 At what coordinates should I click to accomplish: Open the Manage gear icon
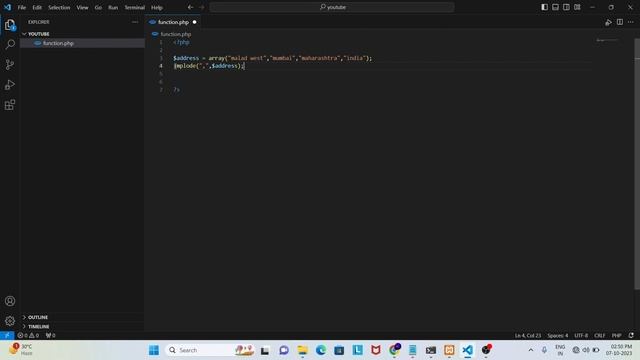10,321
